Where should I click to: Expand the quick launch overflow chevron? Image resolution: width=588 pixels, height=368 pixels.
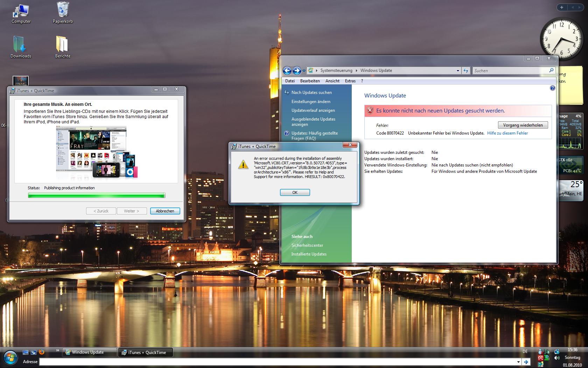(57, 350)
